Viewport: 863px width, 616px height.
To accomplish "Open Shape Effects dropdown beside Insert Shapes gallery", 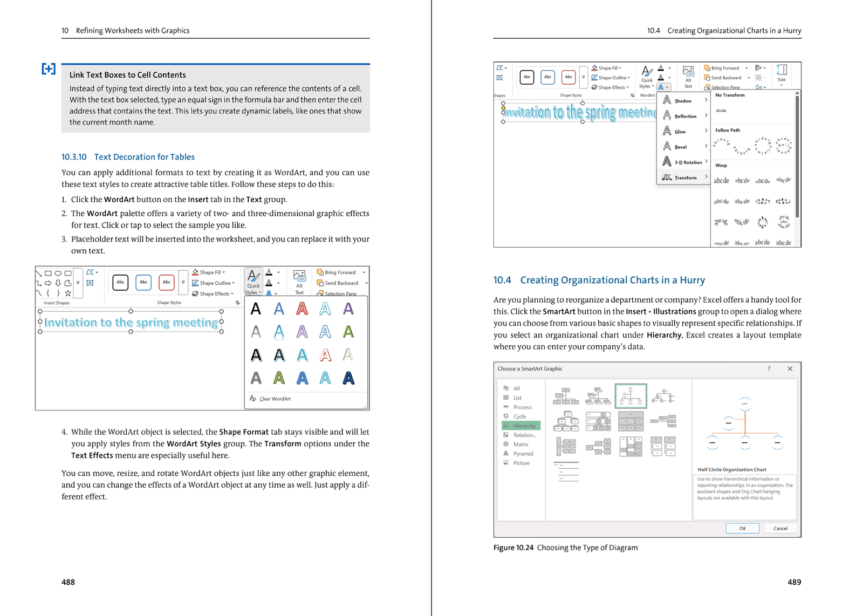I will coord(213,293).
